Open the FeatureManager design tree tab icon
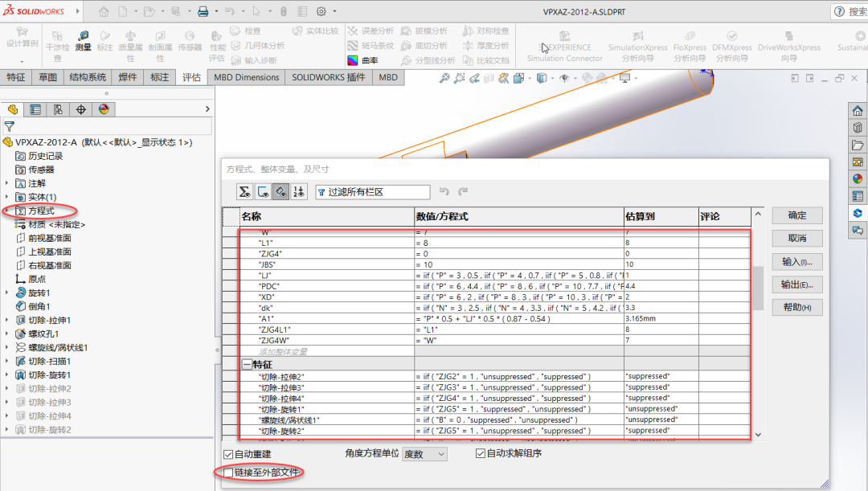This screenshot has height=491, width=868. point(13,109)
